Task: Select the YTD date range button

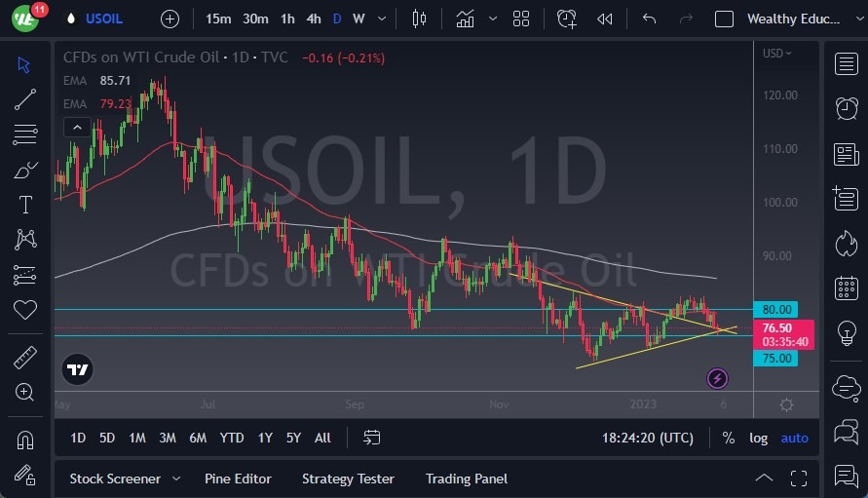Action: coord(232,438)
